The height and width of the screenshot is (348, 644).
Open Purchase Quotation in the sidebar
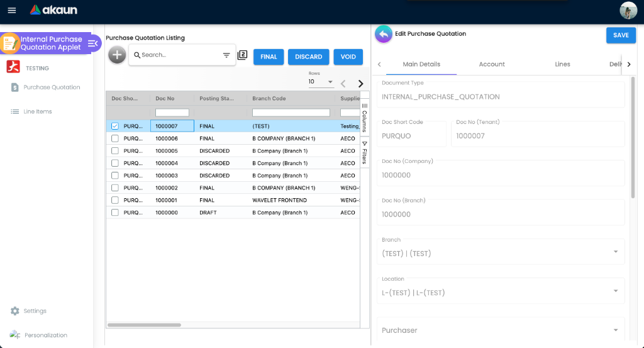pos(46,87)
